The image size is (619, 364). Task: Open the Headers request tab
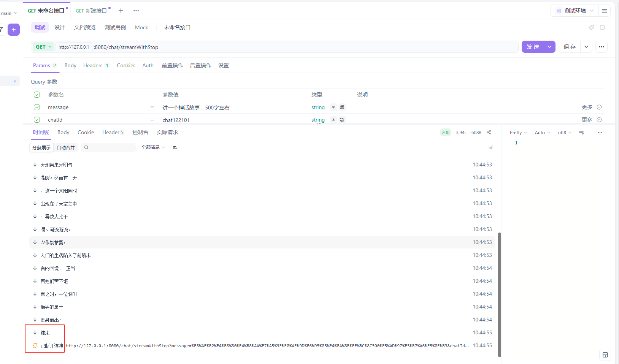coord(96,65)
